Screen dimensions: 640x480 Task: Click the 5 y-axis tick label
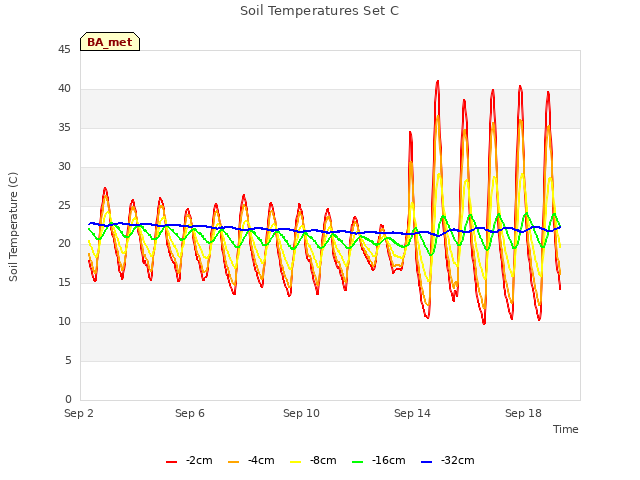tap(68, 360)
